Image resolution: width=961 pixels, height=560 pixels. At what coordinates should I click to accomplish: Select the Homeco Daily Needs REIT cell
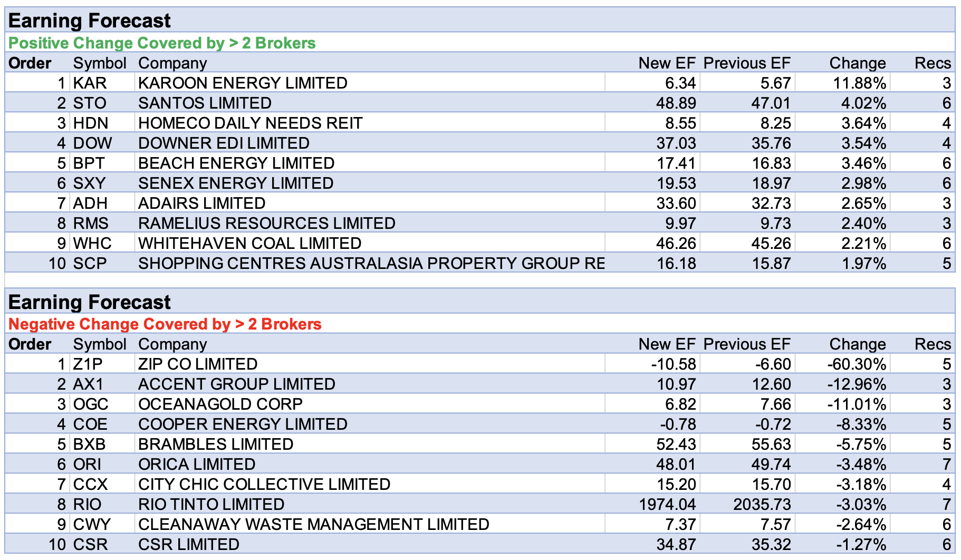click(x=250, y=123)
